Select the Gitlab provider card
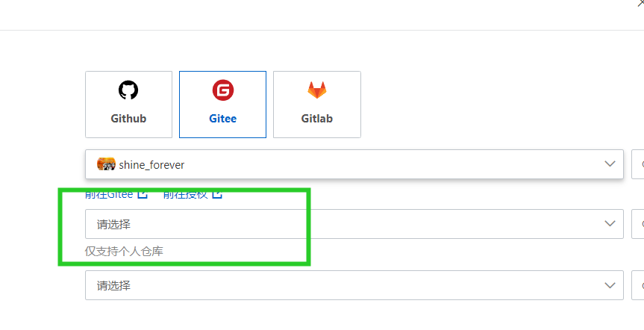This screenshot has height=330, width=644. pyautogui.click(x=317, y=105)
